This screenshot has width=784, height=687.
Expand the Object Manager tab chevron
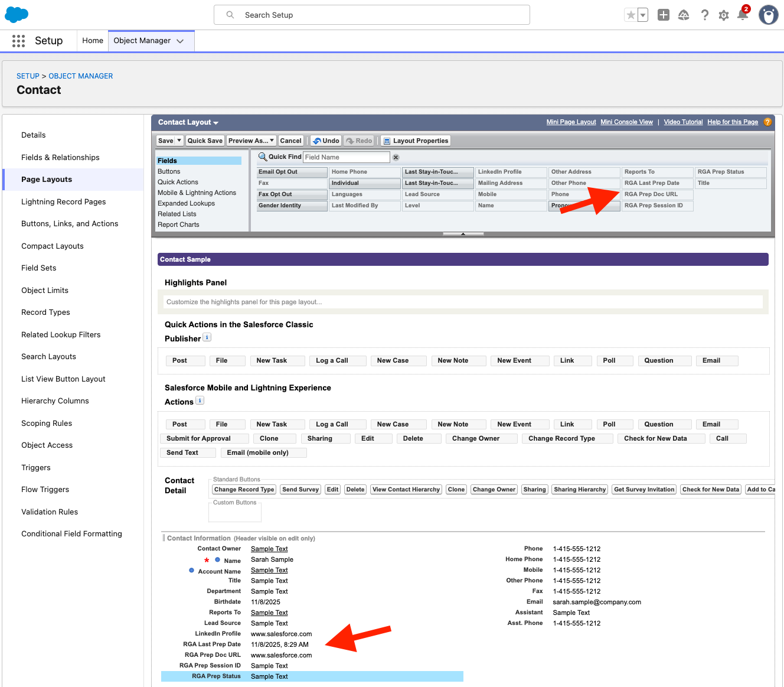(x=179, y=41)
